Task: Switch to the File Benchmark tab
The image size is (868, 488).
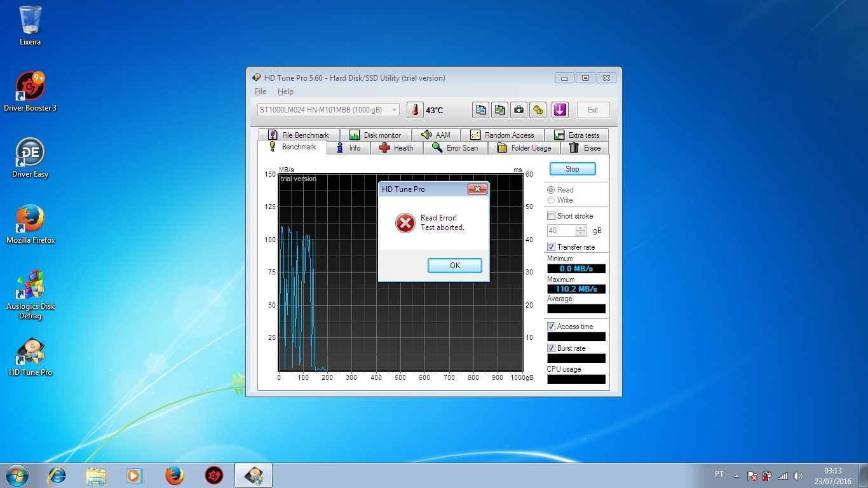Action: (299, 135)
